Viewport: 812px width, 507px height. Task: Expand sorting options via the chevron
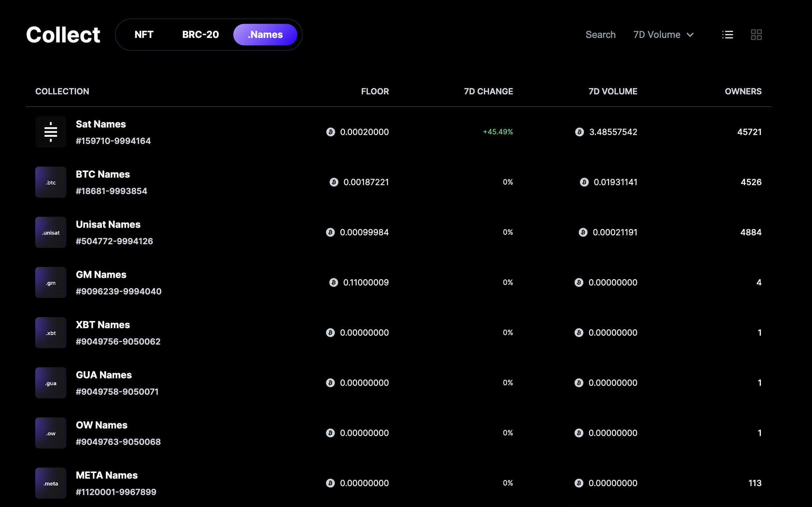click(690, 34)
